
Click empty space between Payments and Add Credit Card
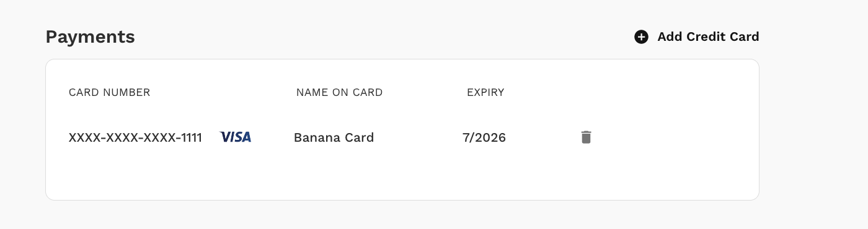384,37
